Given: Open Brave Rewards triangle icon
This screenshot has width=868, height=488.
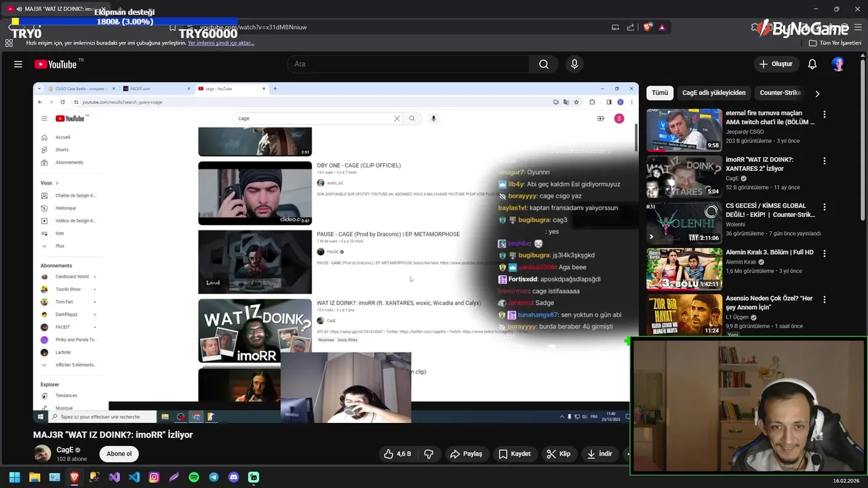Looking at the screenshot, I should pos(662,27).
